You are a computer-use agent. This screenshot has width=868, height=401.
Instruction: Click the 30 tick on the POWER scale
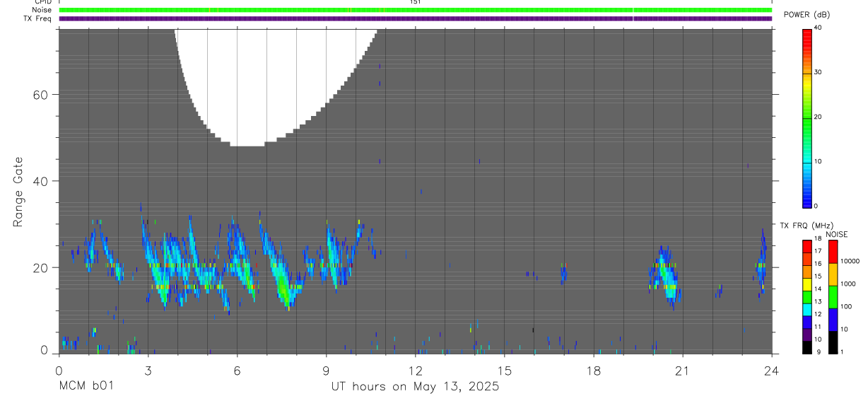click(x=819, y=72)
